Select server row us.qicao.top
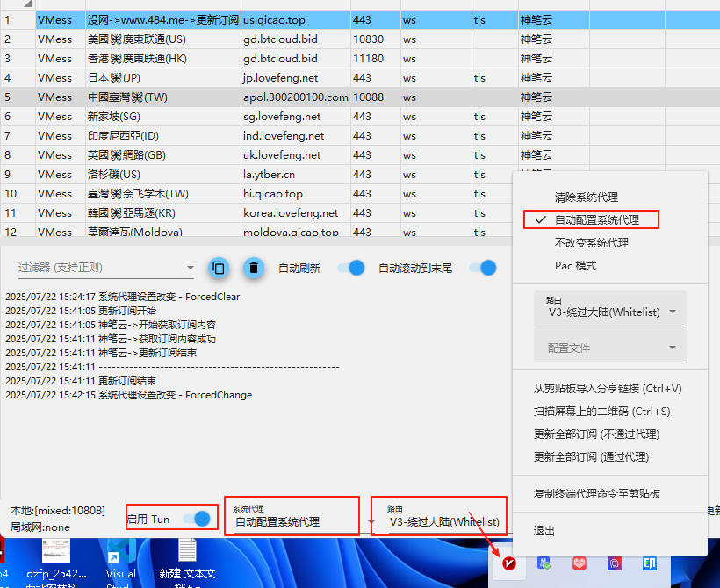The width and height of the screenshot is (720, 588). click(360, 19)
